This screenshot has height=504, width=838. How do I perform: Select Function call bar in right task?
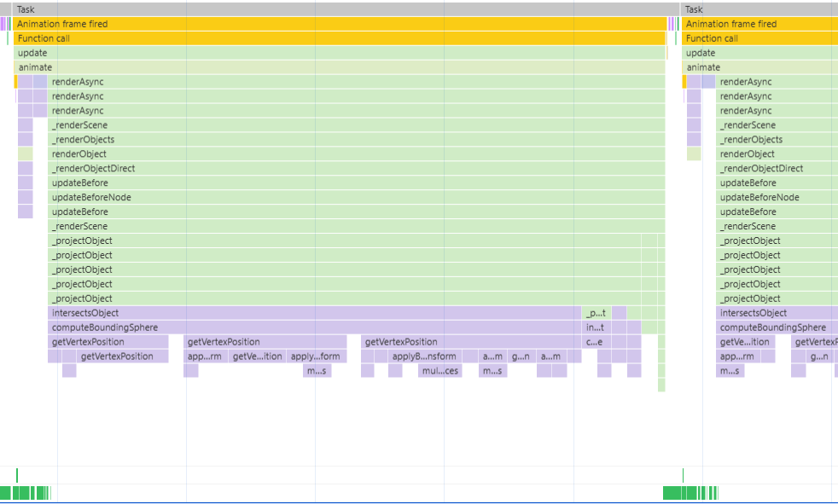pyautogui.click(x=759, y=38)
